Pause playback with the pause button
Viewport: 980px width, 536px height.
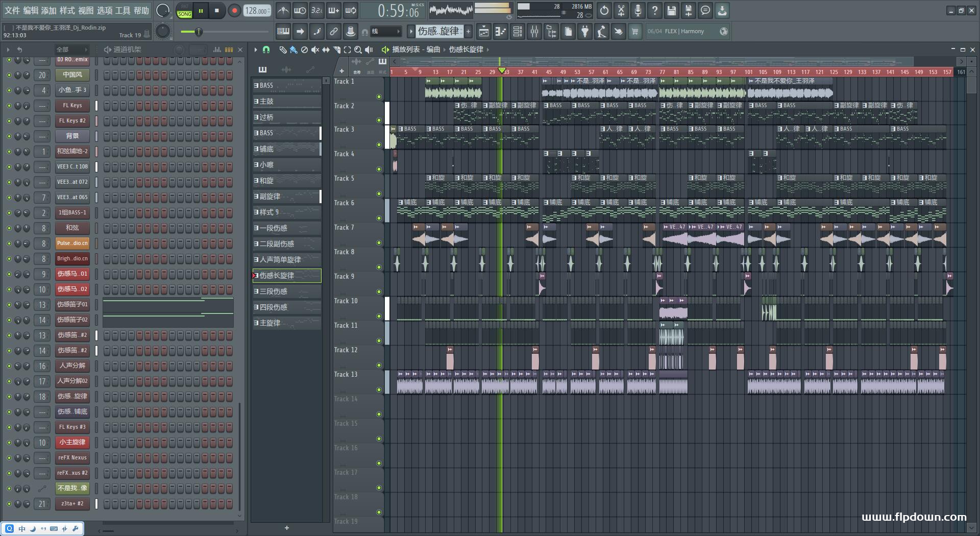(x=201, y=10)
